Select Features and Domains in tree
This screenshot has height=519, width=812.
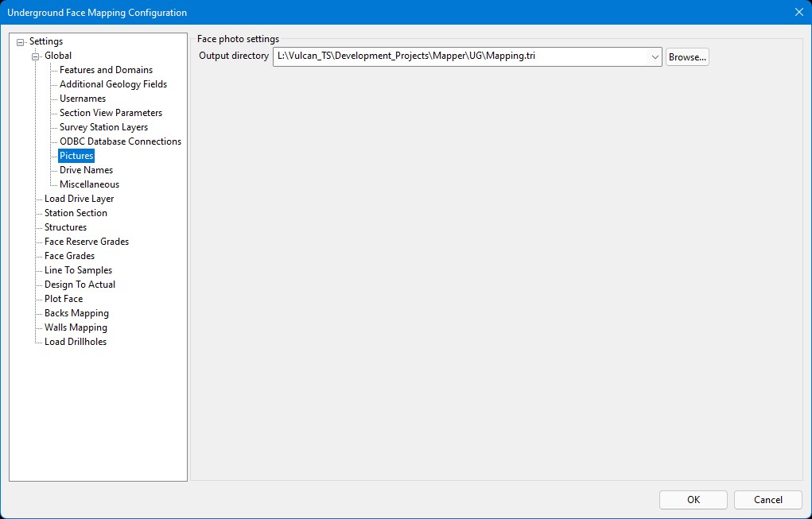tap(106, 70)
